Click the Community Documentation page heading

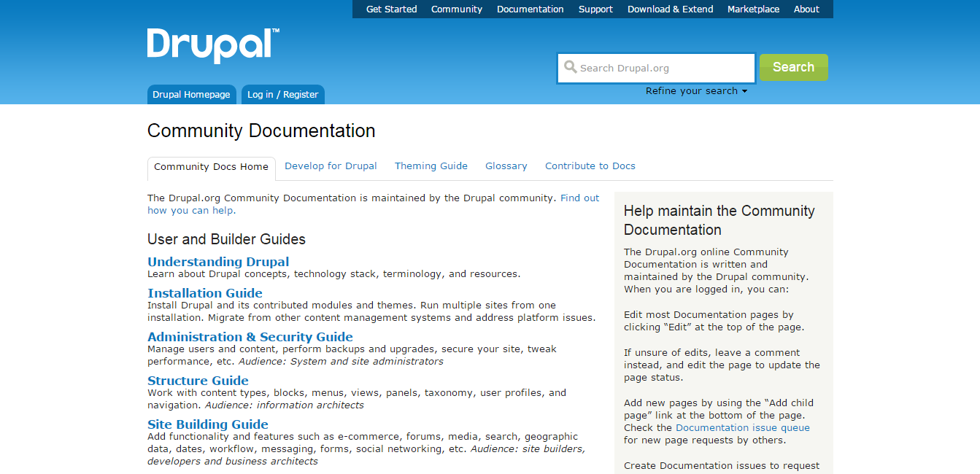261,131
